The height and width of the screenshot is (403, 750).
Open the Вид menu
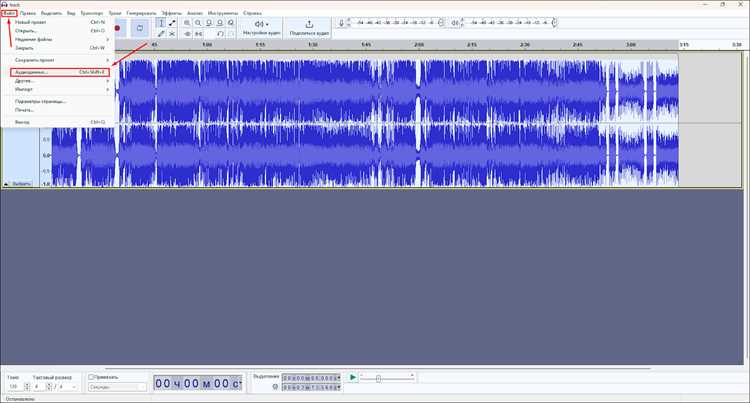click(71, 13)
